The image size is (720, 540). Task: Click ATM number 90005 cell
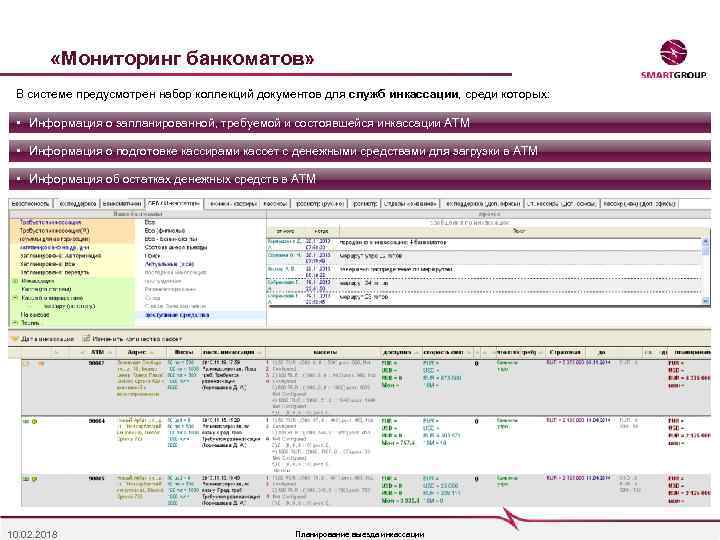click(x=96, y=478)
